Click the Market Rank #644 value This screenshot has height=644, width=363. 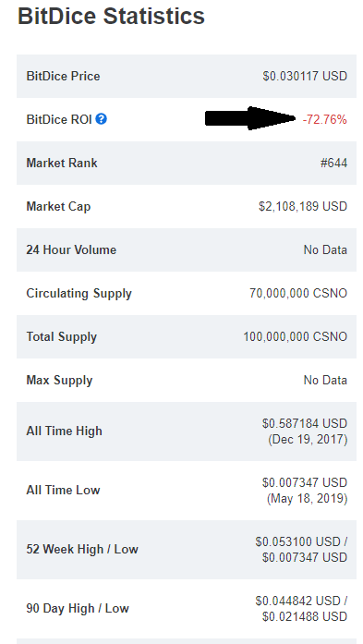333,163
